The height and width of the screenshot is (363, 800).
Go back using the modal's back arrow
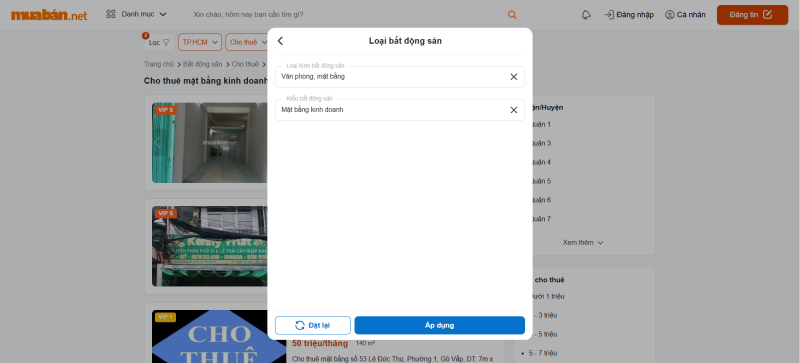coord(280,41)
